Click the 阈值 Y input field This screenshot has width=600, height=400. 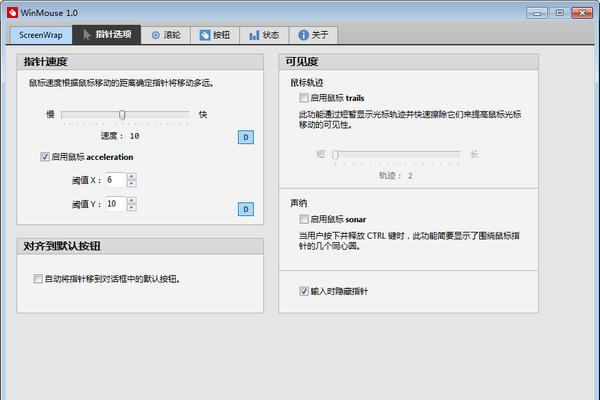[116, 204]
